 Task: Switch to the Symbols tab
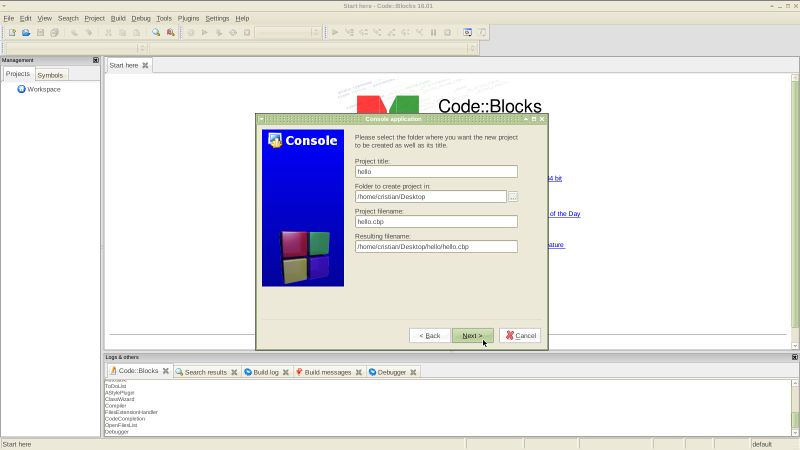click(51, 75)
